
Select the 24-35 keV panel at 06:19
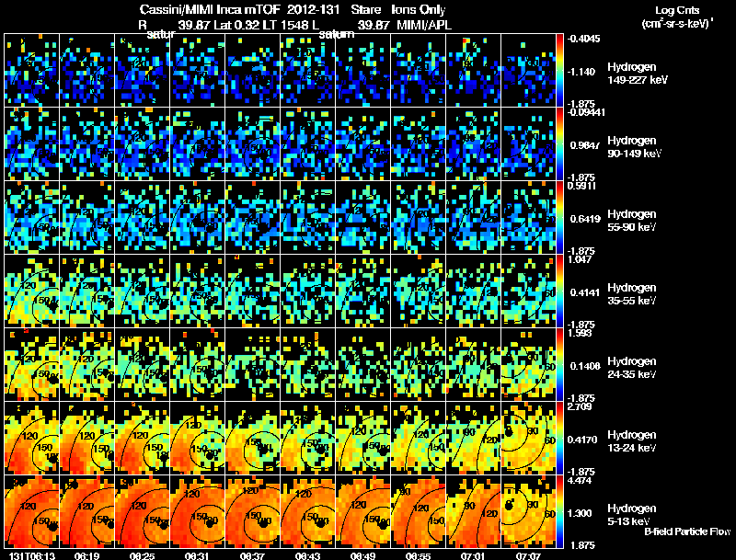click(x=86, y=365)
